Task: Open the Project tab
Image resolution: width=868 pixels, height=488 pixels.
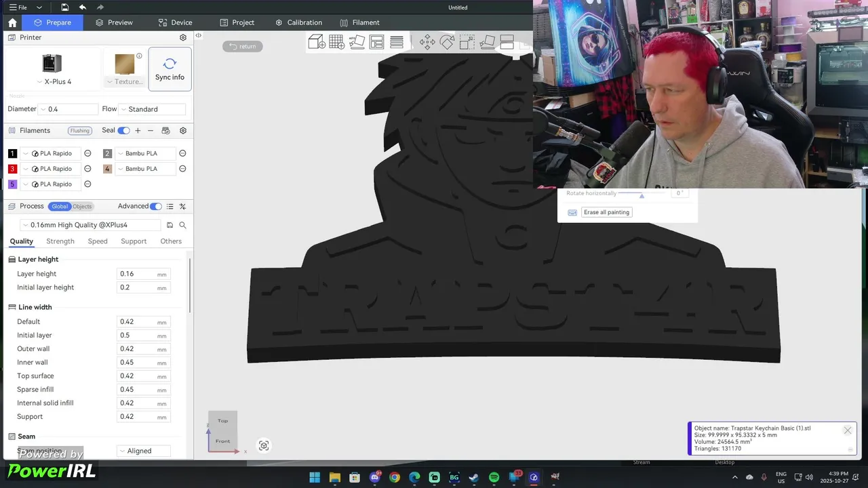Action: tap(237, 22)
